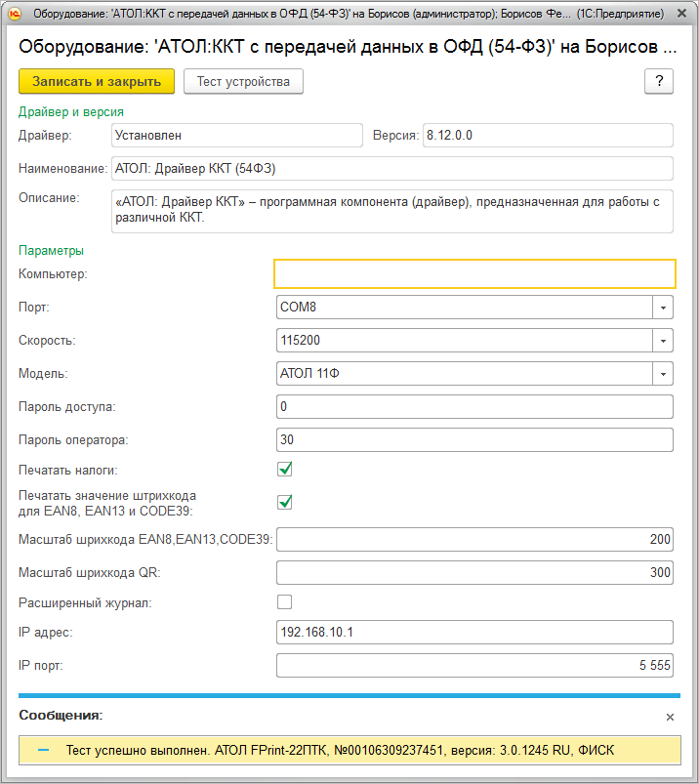699x784 pixels.
Task: Click the Пароль доступа field
Action: [474, 406]
